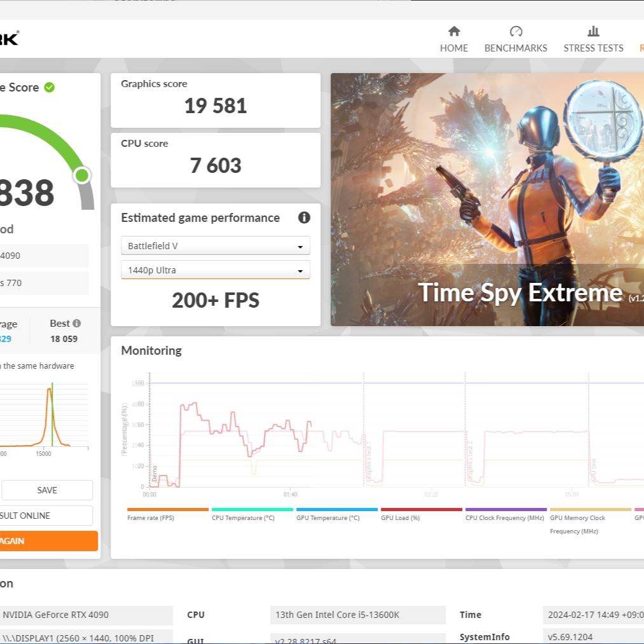Open the 1440p Ultra resolution dropdown
The image size is (644, 644).
(x=216, y=270)
